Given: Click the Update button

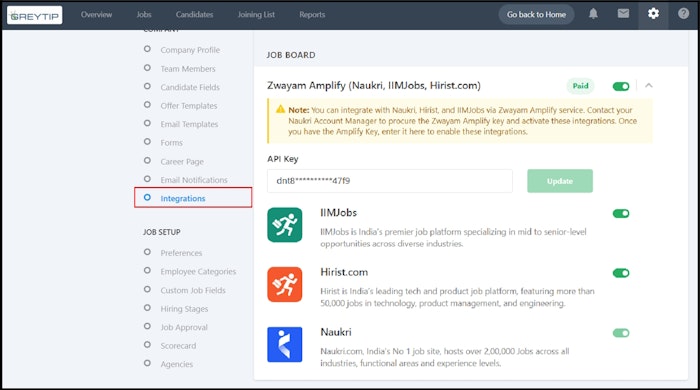Looking at the screenshot, I should click(560, 181).
